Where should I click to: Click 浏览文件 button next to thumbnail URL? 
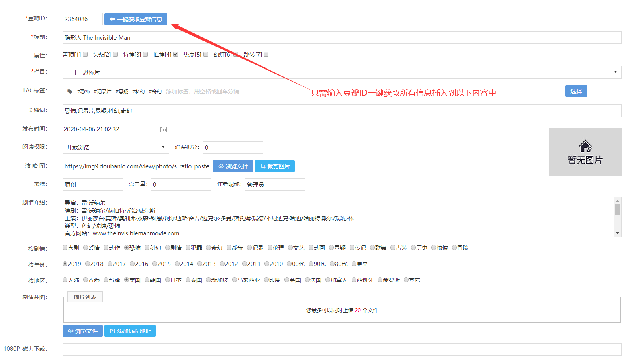pyautogui.click(x=233, y=166)
